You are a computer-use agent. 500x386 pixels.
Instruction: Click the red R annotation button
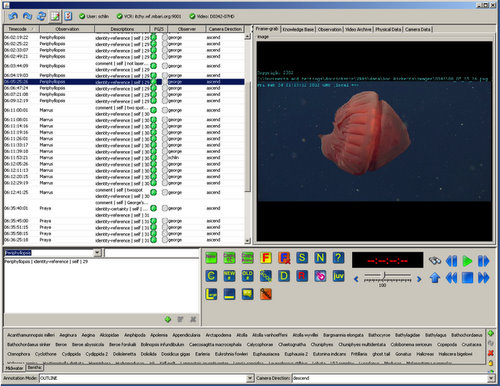[x=302, y=276]
